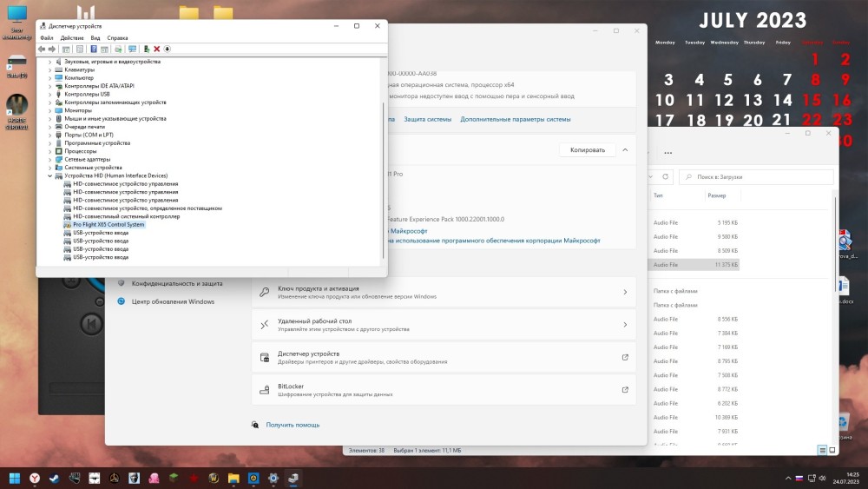
Task: Click the blue help icon in Device Manager toolbar
Action: [93, 50]
